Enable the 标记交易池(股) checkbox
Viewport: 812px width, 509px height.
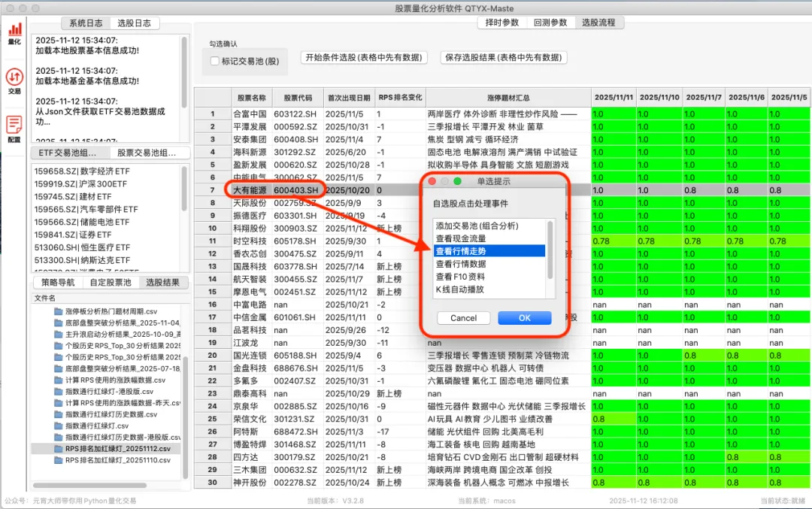(214, 61)
